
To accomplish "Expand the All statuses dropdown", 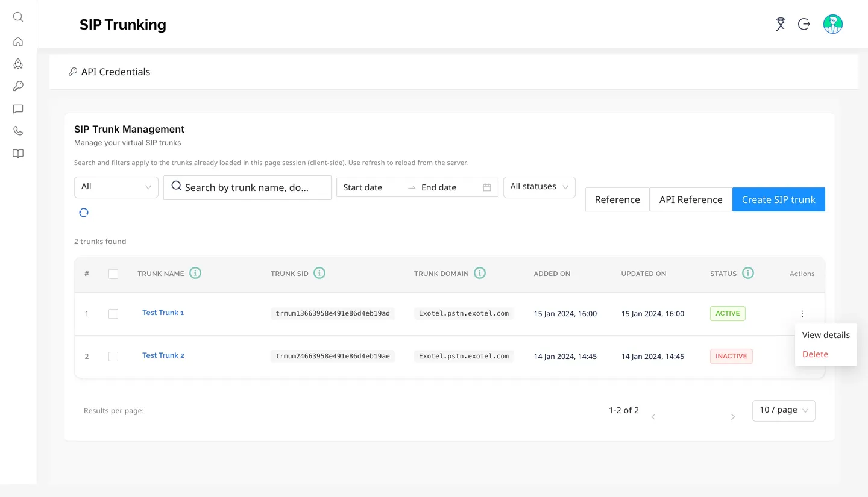I will (539, 187).
